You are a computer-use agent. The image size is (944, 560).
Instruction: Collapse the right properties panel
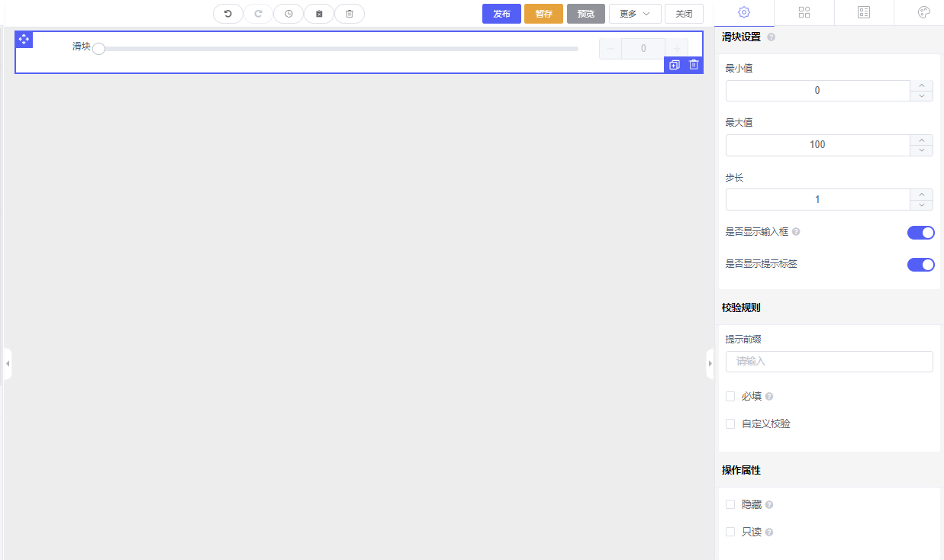pyautogui.click(x=710, y=364)
